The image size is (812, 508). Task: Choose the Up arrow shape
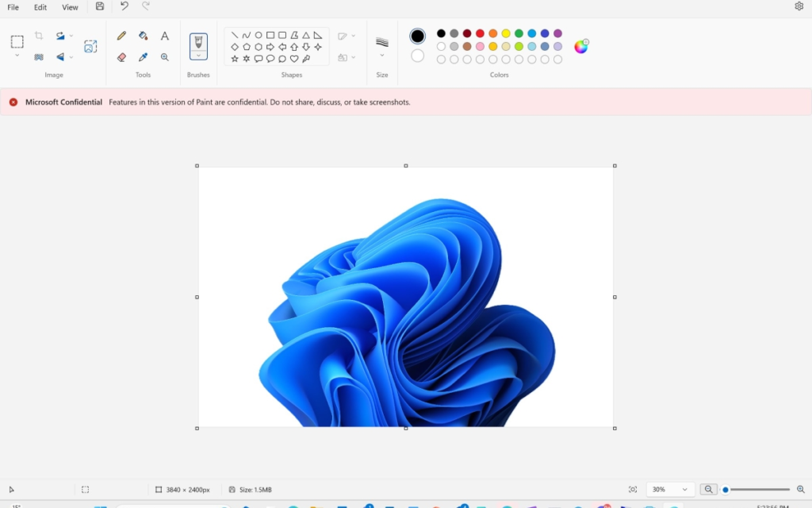click(294, 47)
